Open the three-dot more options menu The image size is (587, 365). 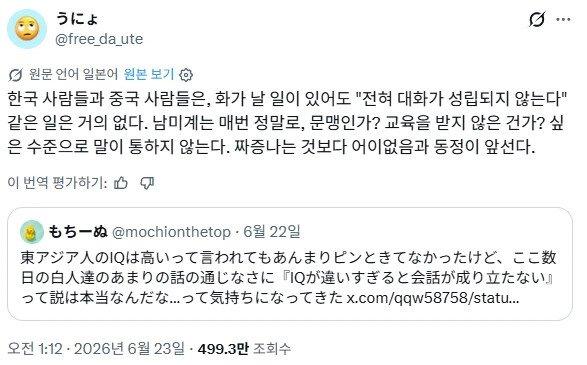coord(563,19)
